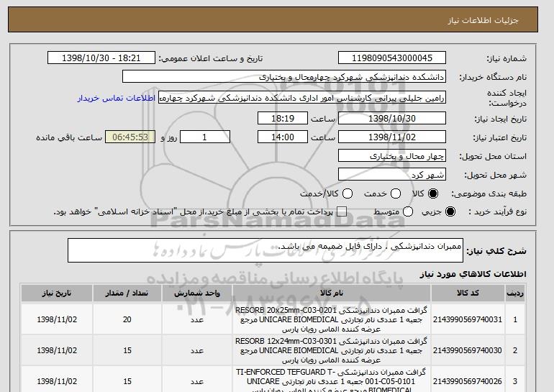Select product code 2143990569740026

click(x=468, y=381)
